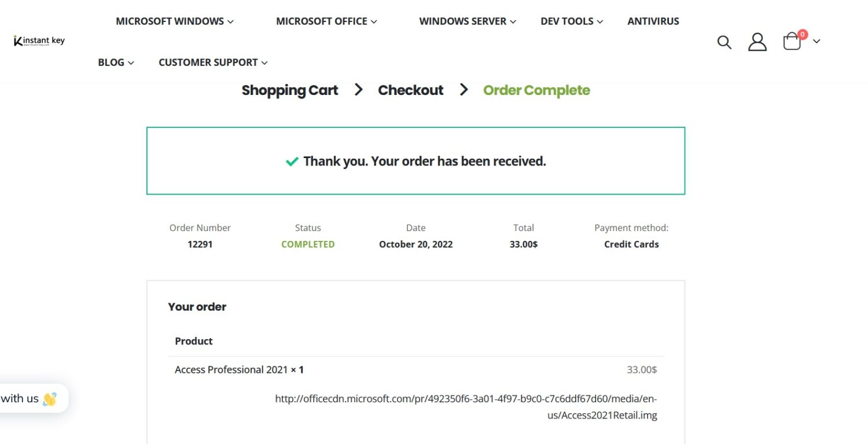The width and height of the screenshot is (868, 444).
Task: Click the Access Professional 2021 product name
Action: (231, 369)
